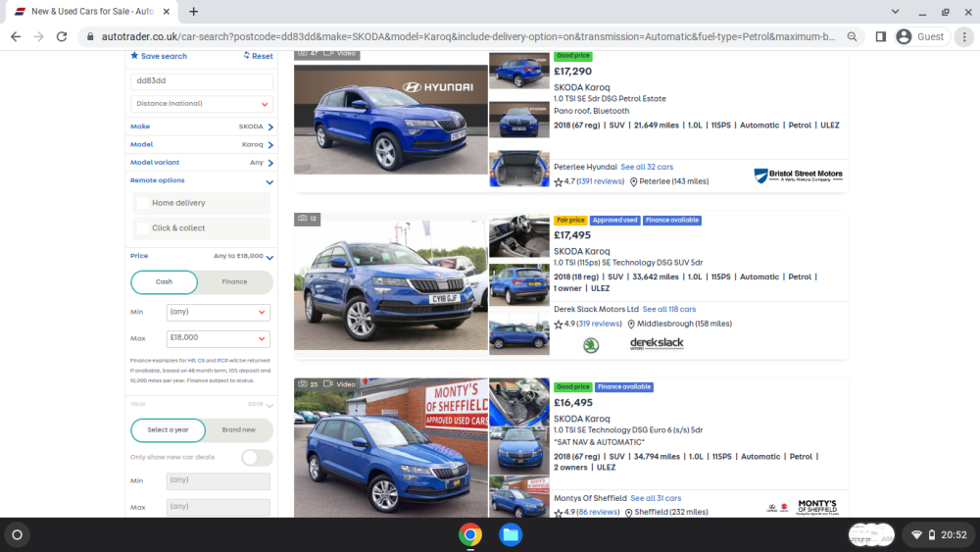Click the battery status icon
980x552 pixels.
coord(931,534)
